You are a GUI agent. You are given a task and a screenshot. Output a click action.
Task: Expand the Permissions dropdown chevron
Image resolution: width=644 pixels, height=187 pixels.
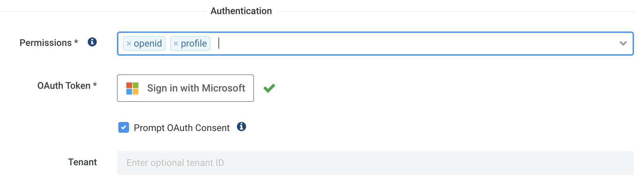[x=623, y=44]
